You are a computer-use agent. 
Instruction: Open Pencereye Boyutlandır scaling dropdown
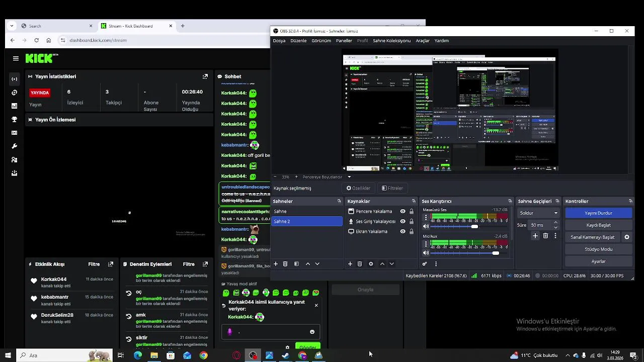[349, 177]
